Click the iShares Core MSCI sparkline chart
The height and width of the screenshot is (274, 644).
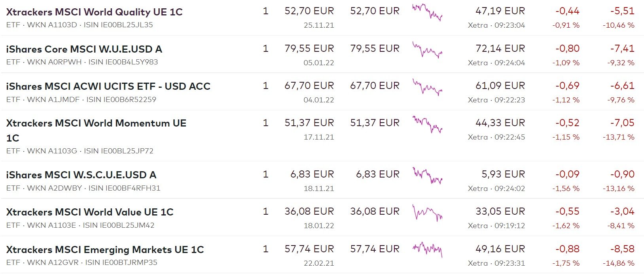pyautogui.click(x=427, y=50)
